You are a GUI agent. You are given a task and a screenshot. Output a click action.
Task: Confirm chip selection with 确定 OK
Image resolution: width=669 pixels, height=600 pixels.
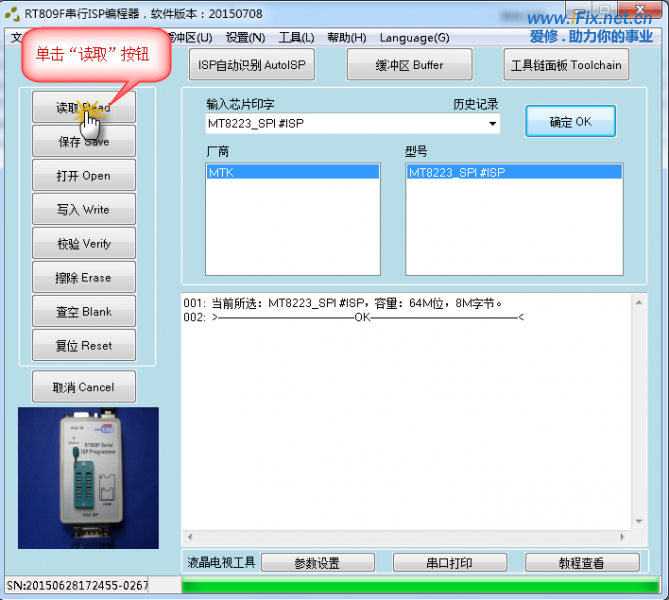[x=570, y=122]
